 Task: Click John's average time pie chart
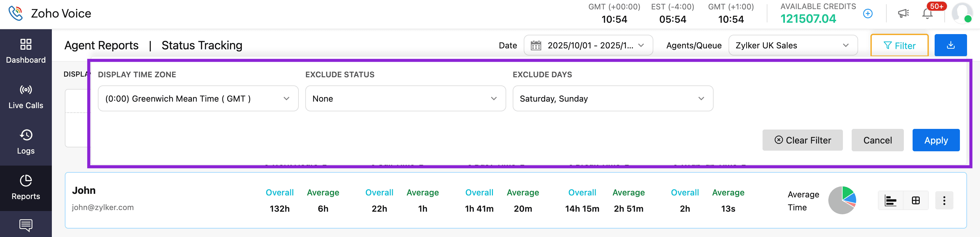click(x=842, y=200)
